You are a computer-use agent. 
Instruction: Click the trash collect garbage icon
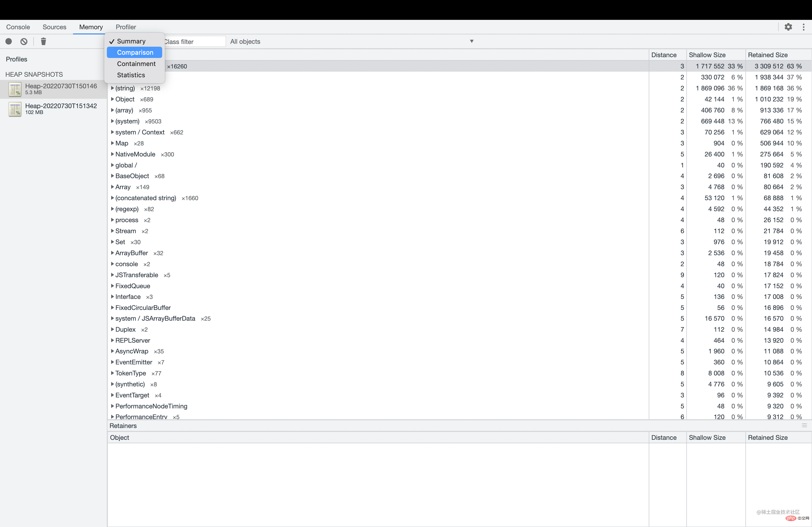tap(43, 41)
